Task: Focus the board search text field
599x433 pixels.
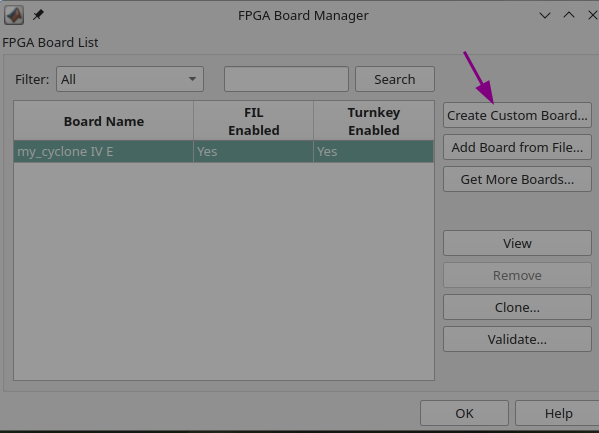Action: [286, 79]
